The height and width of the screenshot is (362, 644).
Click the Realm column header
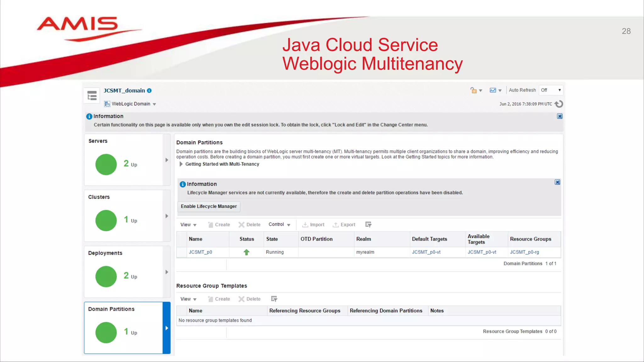pyautogui.click(x=382, y=239)
